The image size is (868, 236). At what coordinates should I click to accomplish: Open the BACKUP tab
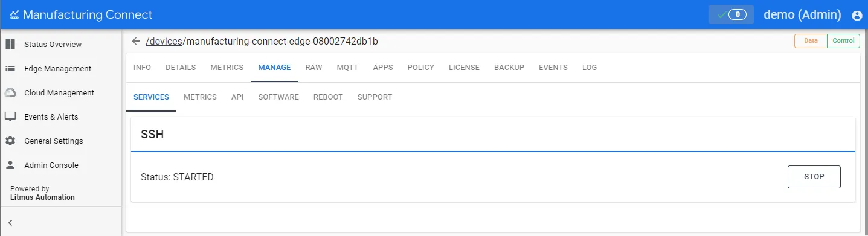[509, 68]
